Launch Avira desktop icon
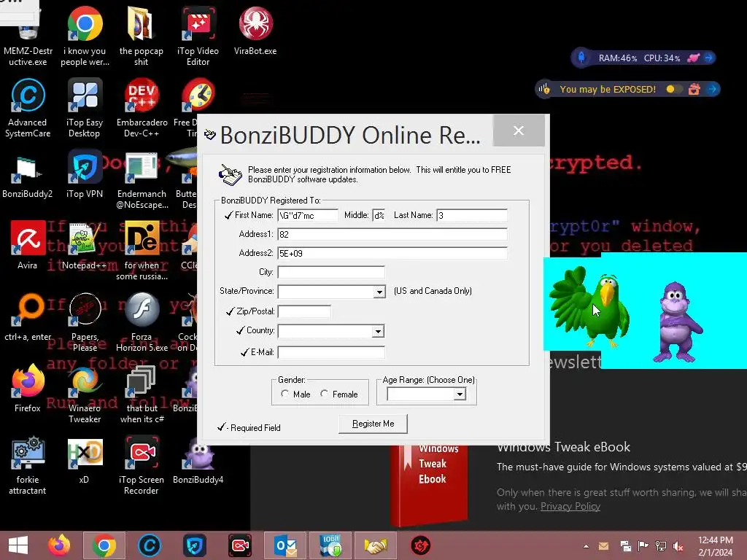Image resolution: width=747 pixels, height=560 pixels. [28, 245]
